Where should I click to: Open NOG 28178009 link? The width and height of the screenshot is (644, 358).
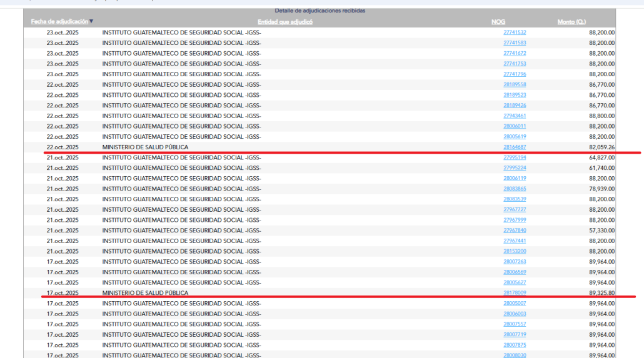515,292
